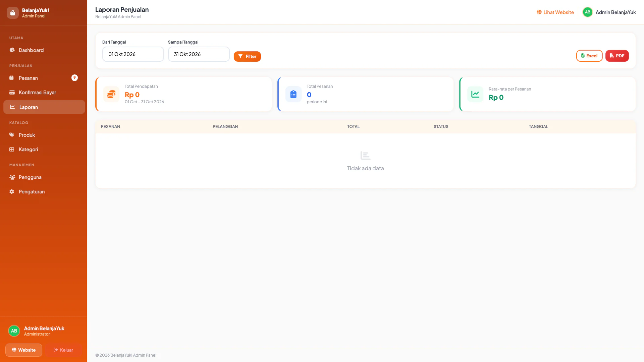Click the green chart icon on Rata-rata card

tap(475, 94)
